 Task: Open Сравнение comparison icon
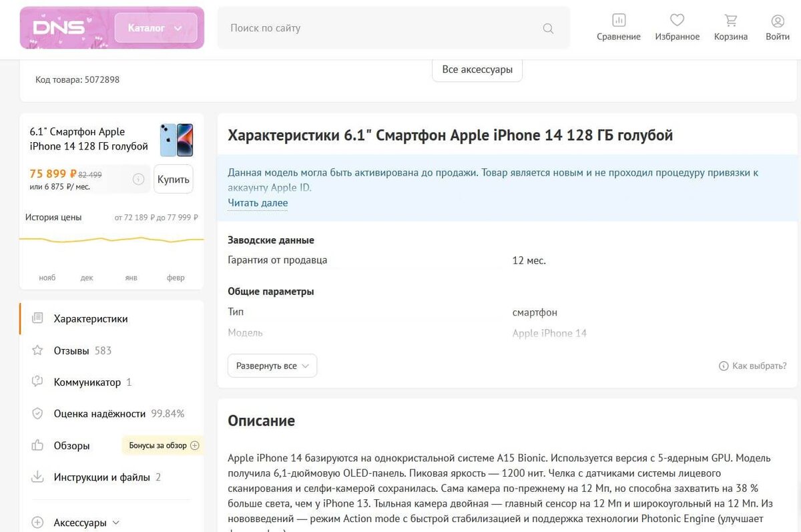619,28
